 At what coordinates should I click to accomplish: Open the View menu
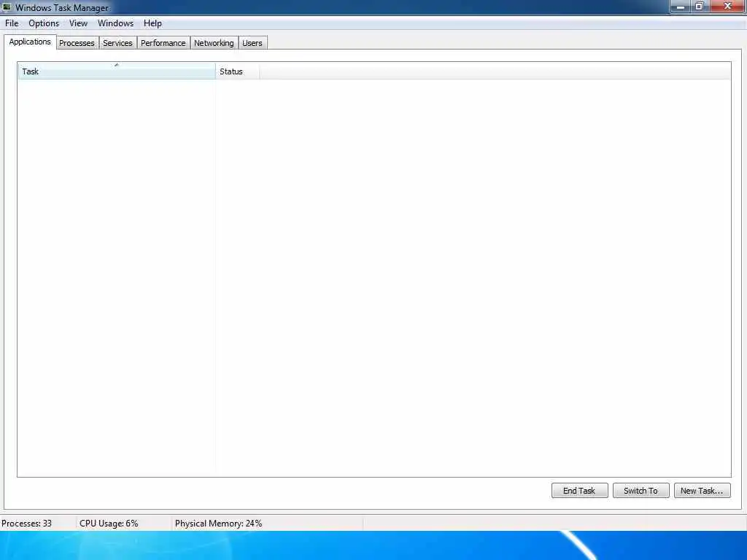78,23
